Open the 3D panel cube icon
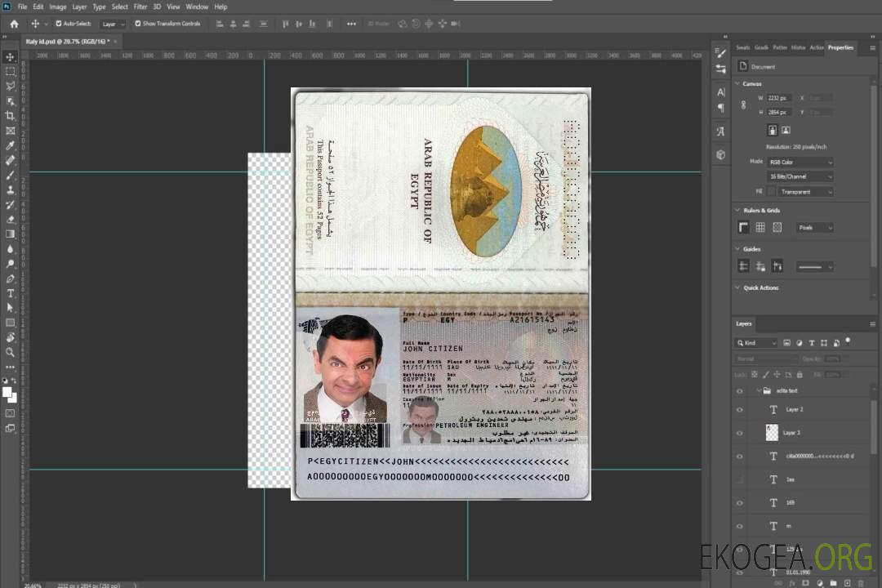Screen dimensions: 882x588 (x=720, y=154)
